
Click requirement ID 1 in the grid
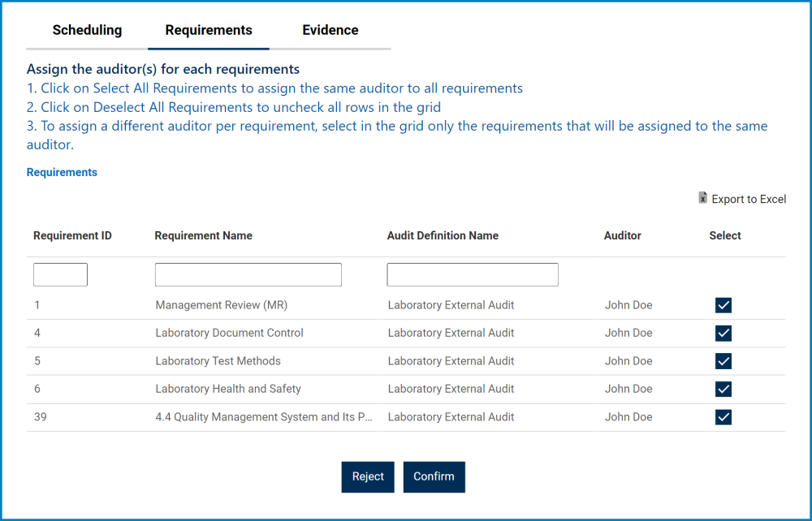click(37, 305)
